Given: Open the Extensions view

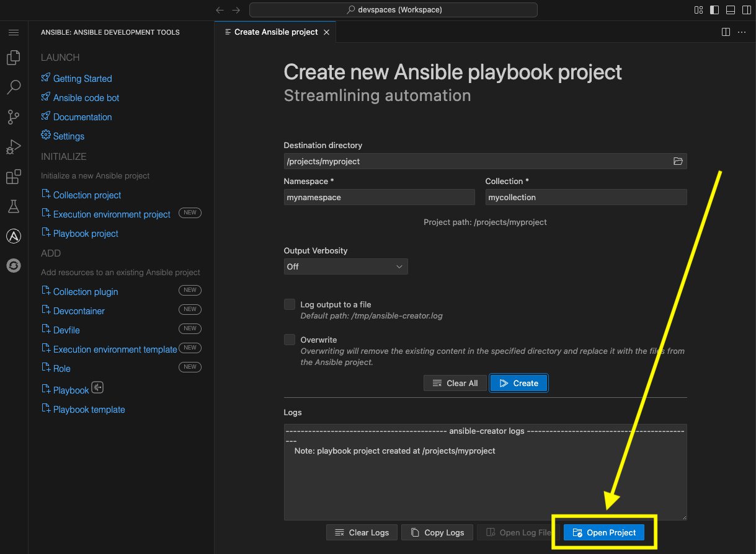Looking at the screenshot, I should 14,177.
